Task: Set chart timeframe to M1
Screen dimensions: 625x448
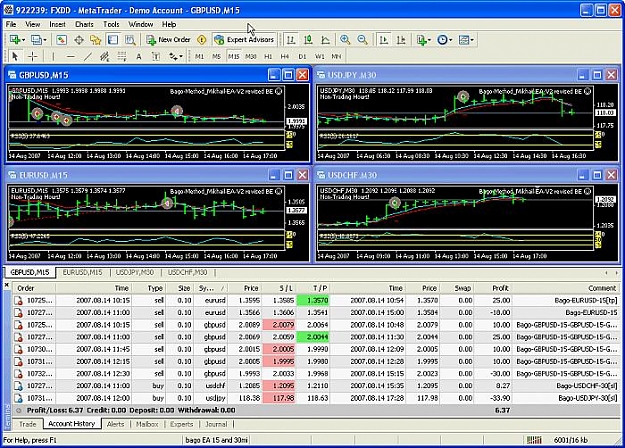Action: tap(199, 56)
